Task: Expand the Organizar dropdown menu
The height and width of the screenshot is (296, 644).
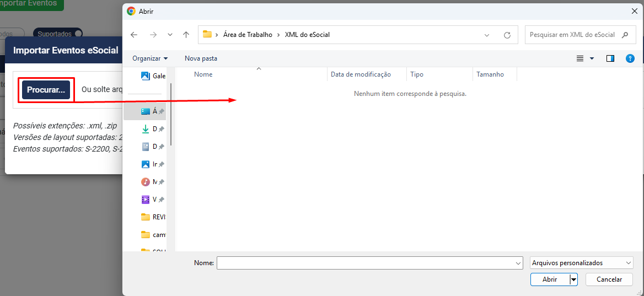Action: tap(150, 58)
